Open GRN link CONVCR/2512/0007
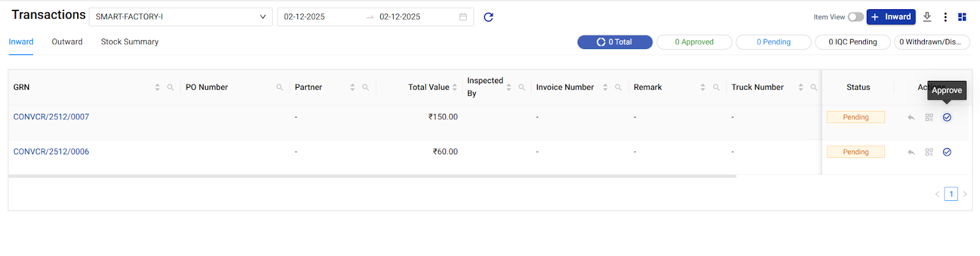Screen dimensions: 980x256 click(51, 117)
